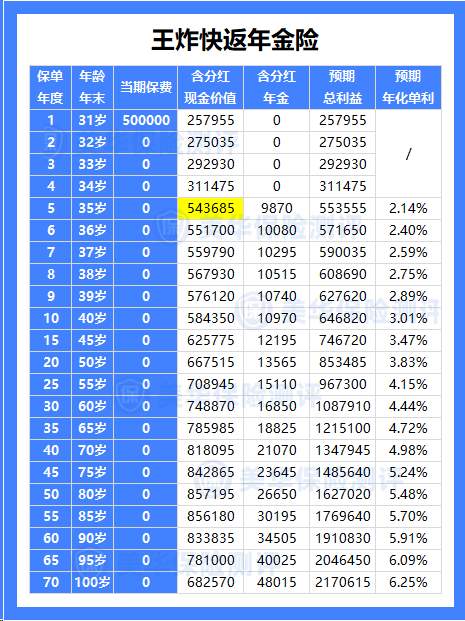Click cash value 708945

click(210, 384)
